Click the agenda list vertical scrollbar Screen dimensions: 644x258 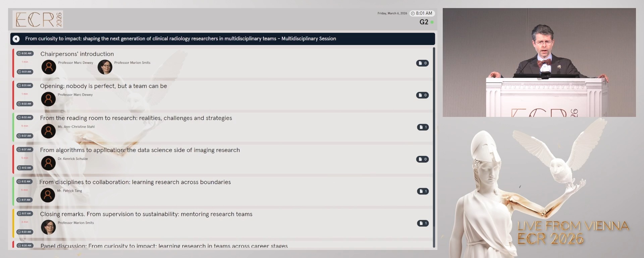coord(434,148)
